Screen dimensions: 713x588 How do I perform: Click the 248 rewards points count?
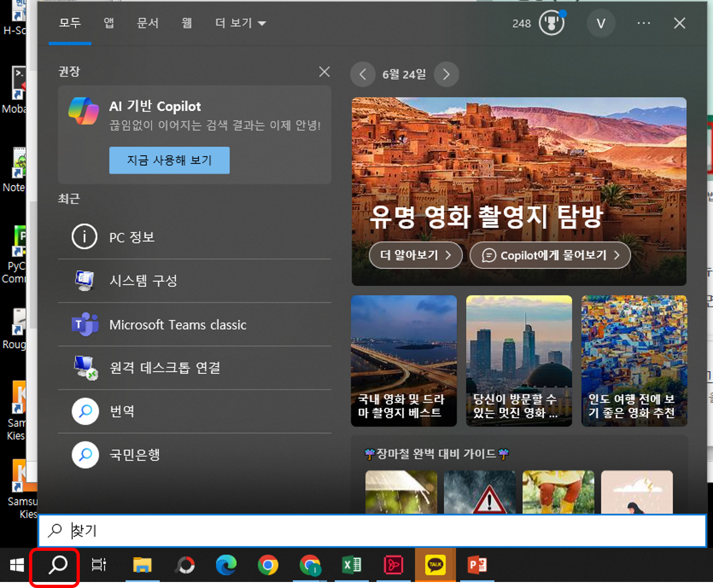522,23
